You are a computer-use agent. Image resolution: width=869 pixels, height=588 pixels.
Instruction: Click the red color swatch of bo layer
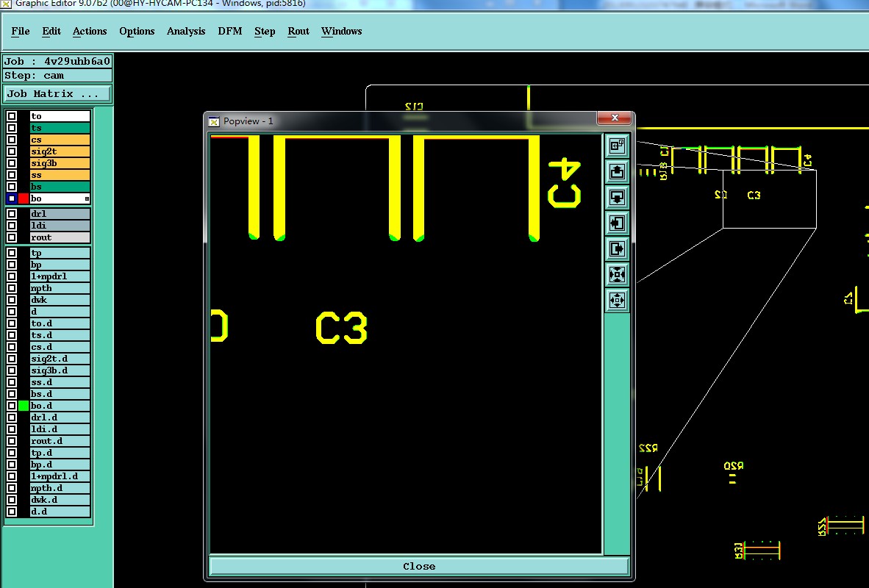[x=24, y=198]
